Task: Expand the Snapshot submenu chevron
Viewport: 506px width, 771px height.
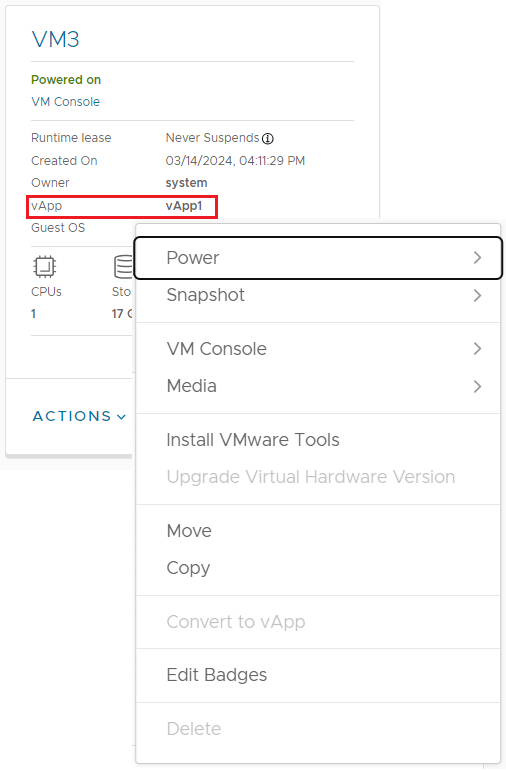Action: pyautogui.click(x=477, y=296)
